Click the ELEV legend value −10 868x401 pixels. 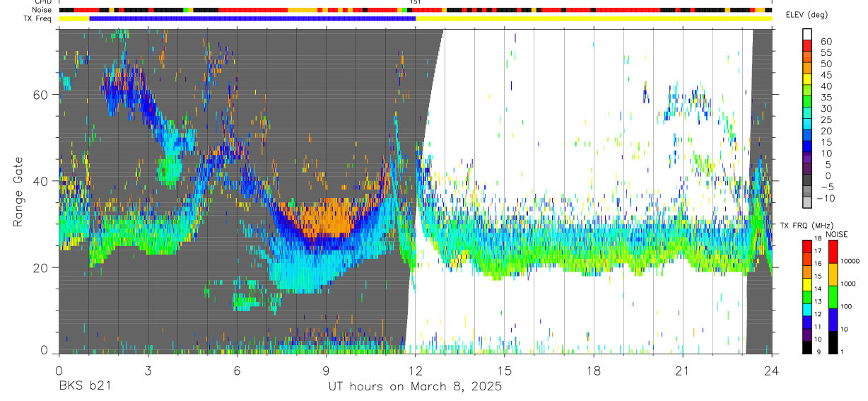(826, 198)
